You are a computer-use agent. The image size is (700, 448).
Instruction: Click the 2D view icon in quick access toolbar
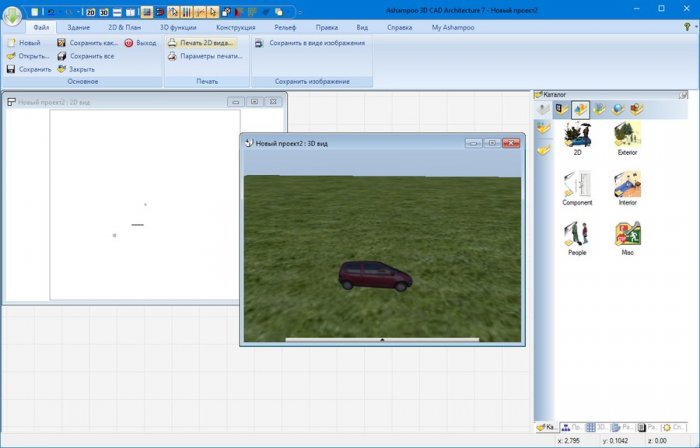tap(90, 11)
